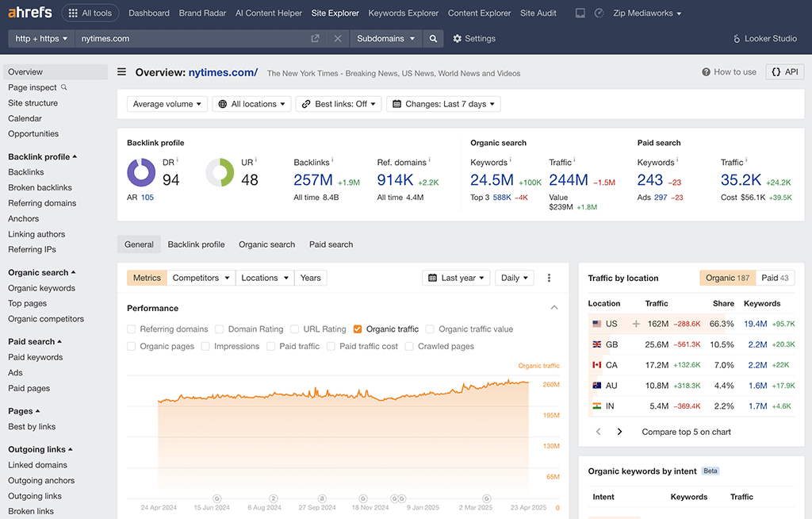This screenshot has width=812, height=519.
Task: Click the How to use help icon
Action: point(706,72)
